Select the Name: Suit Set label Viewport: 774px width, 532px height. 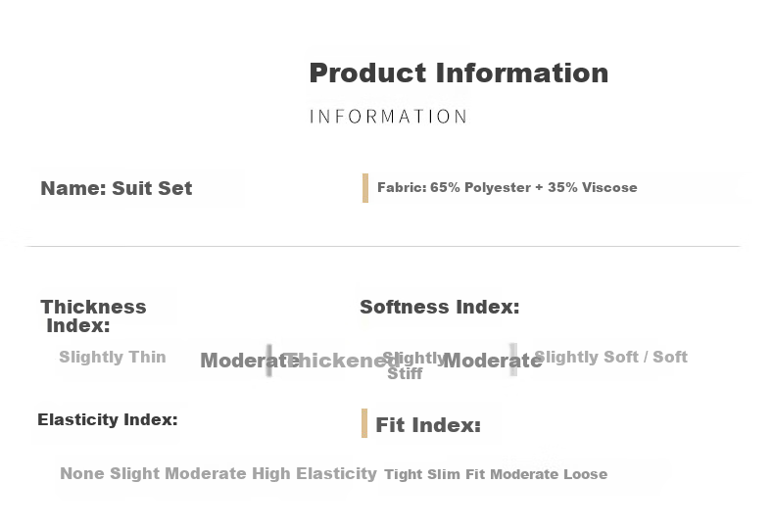(x=117, y=188)
